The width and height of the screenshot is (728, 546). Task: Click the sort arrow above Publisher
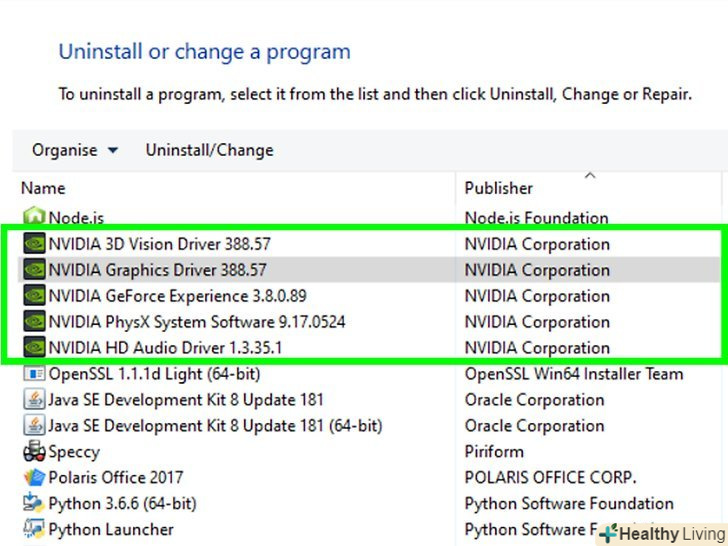pos(590,176)
